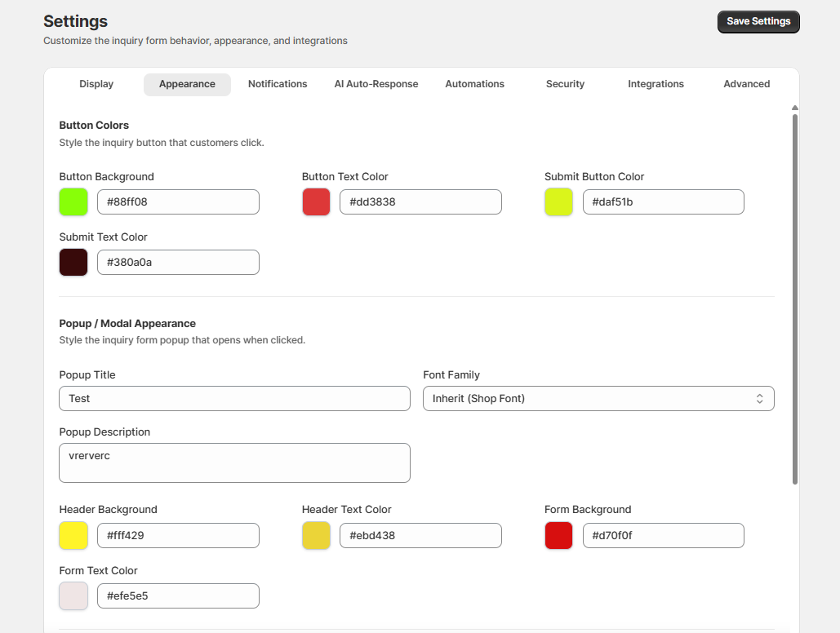Open the Form Background red swatch
The image size is (840, 633).
[558, 535]
